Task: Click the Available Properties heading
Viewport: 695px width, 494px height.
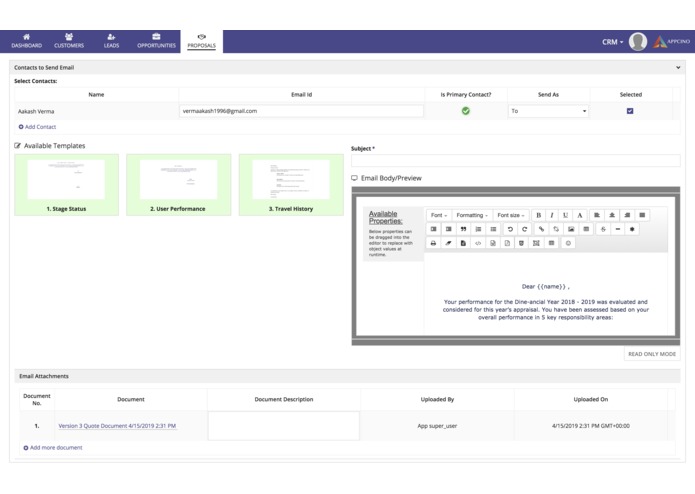Action: (386, 217)
